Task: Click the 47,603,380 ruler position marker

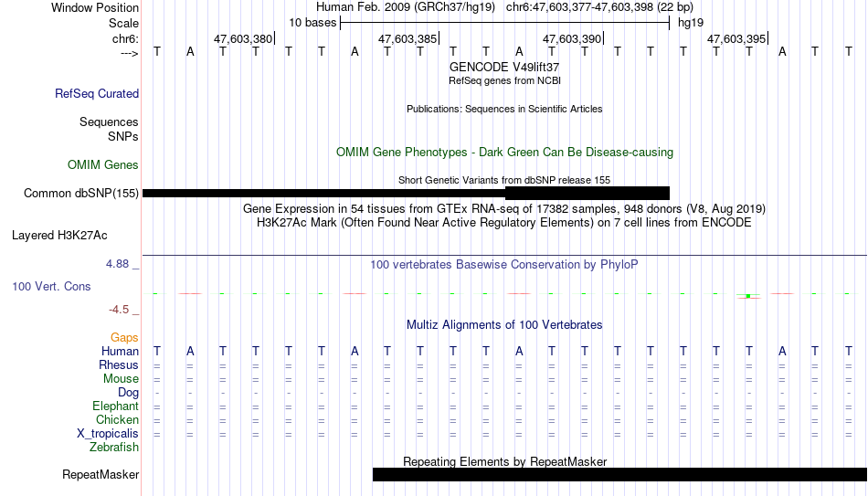Action: click(x=244, y=38)
